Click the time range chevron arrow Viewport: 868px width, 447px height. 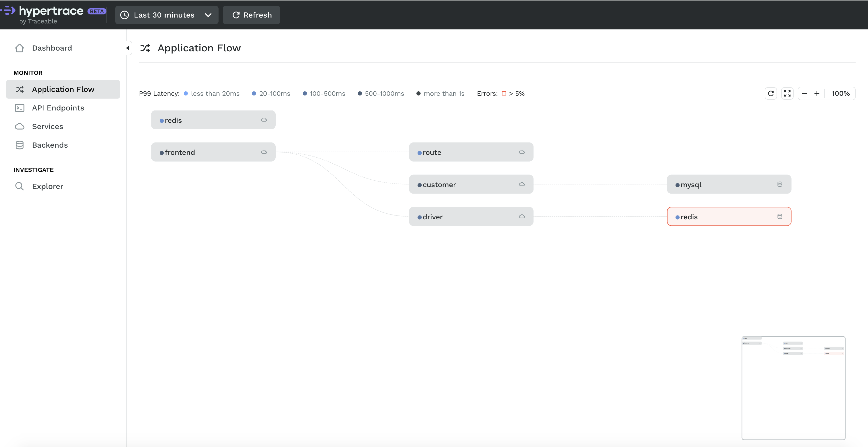(x=208, y=15)
